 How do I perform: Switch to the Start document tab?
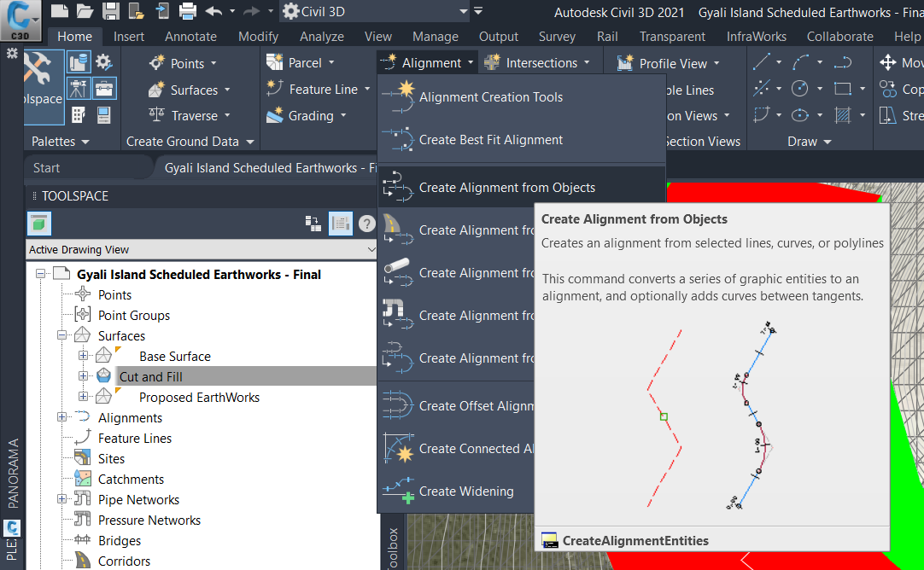(47, 168)
